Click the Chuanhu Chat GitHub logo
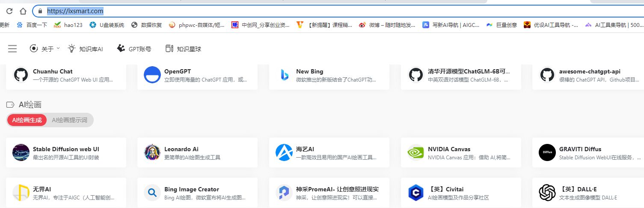The width and height of the screenshot is (644, 208). 21,75
